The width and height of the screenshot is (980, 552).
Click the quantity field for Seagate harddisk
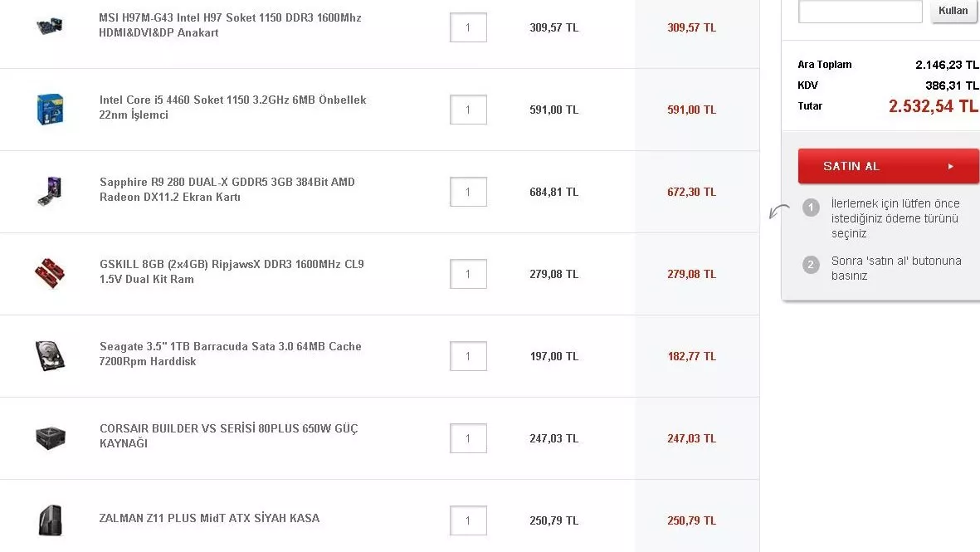click(468, 356)
